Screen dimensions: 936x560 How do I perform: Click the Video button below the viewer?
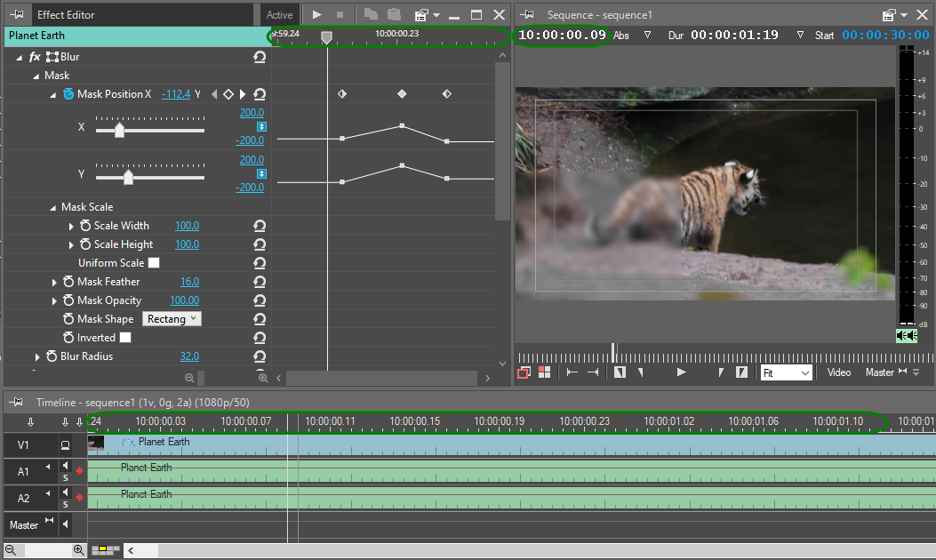(838, 372)
